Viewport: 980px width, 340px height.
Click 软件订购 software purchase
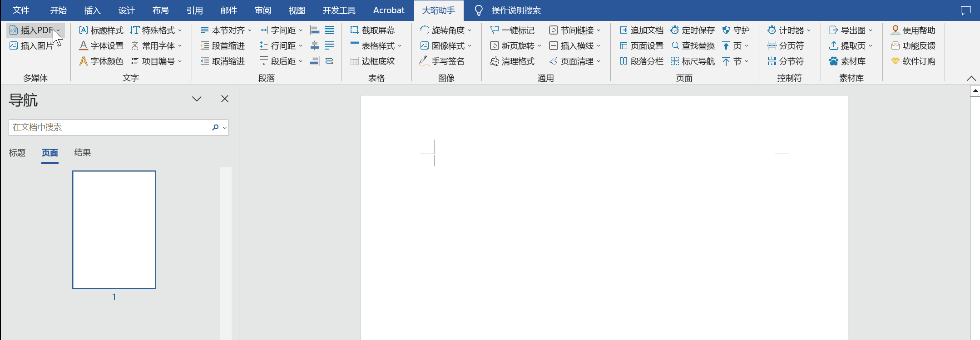click(x=913, y=61)
